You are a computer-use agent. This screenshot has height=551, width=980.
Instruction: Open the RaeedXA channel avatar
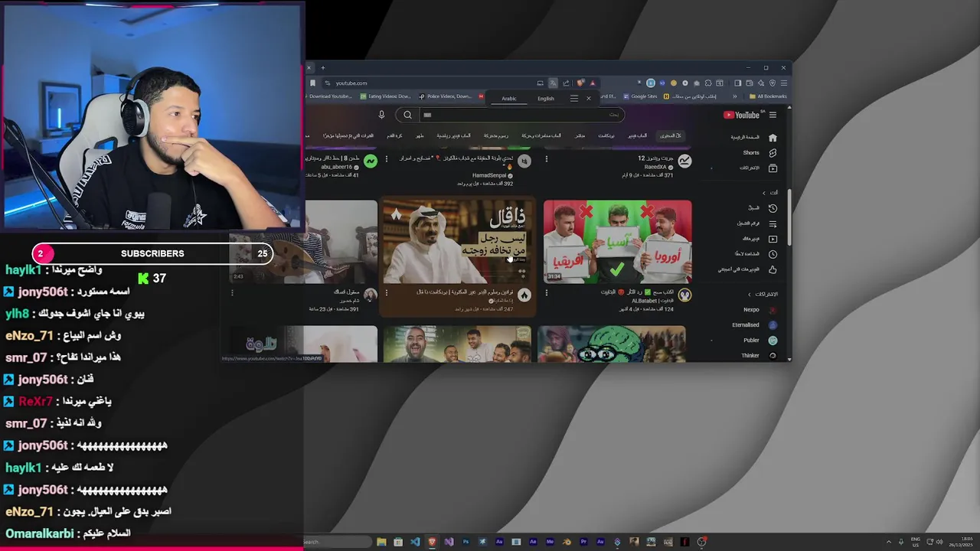coord(684,161)
